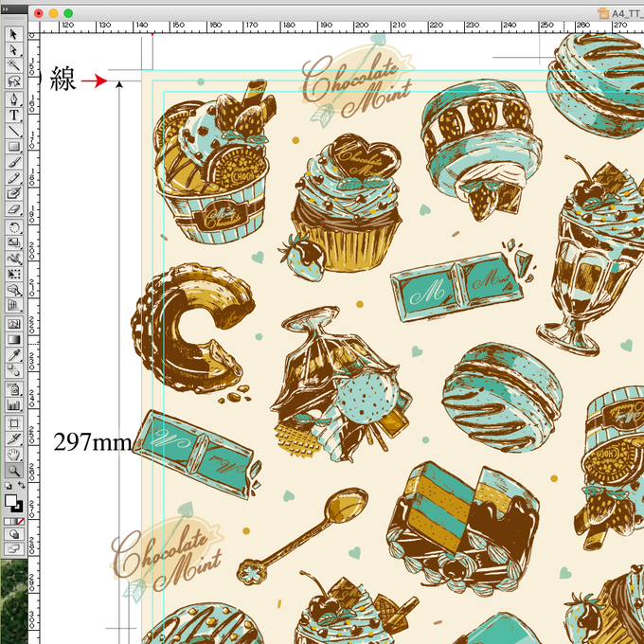Select the Symbol Sprayer tool
This screenshot has width=644, height=644.
pos(13,388)
